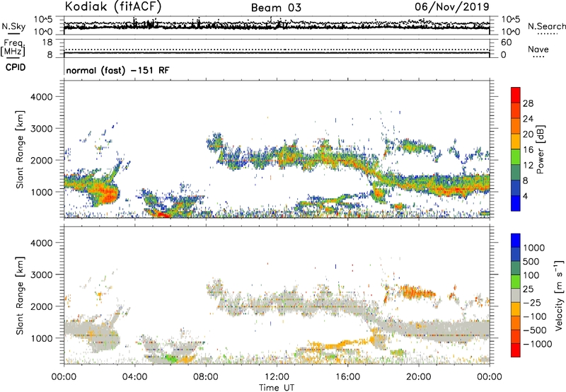
Task: Click the "60" Nave axis tick
Action: point(506,42)
